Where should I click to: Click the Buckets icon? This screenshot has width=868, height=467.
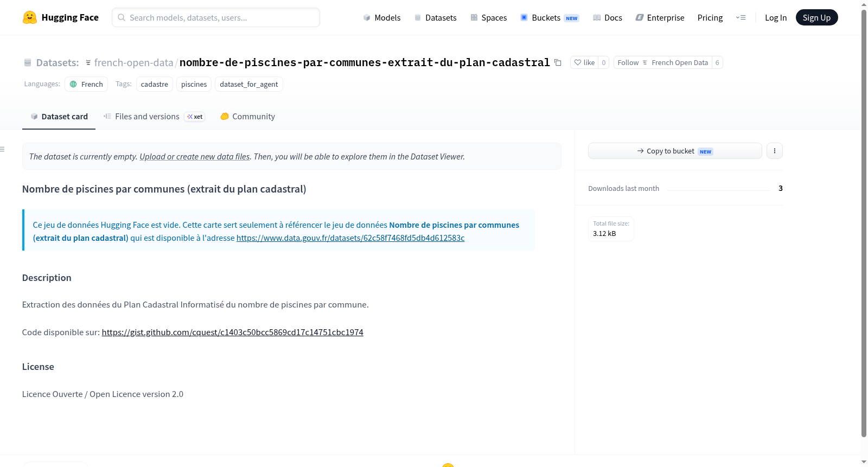(524, 17)
